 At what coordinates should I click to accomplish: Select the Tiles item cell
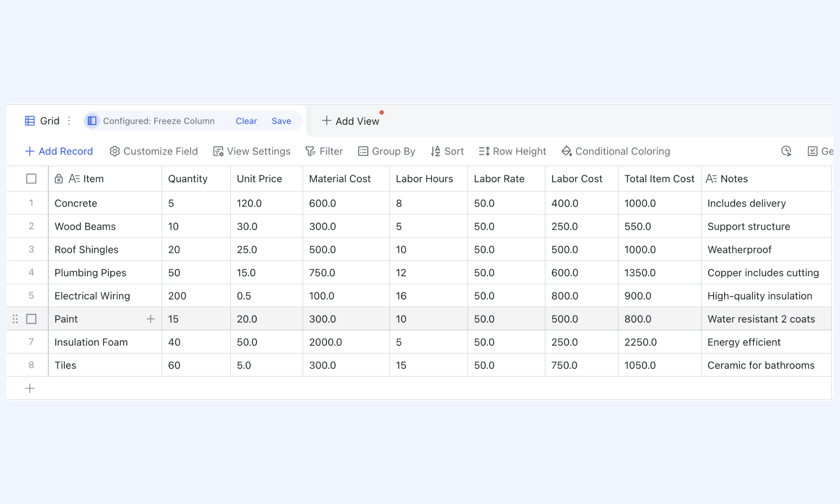105,365
